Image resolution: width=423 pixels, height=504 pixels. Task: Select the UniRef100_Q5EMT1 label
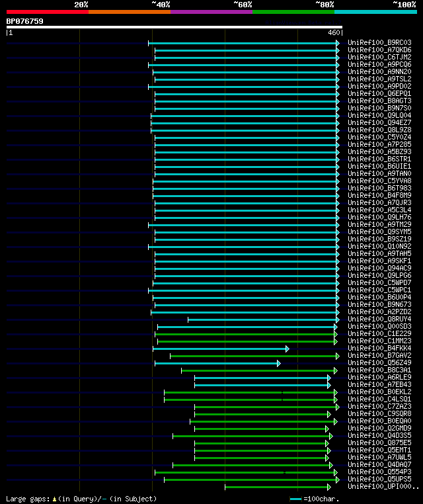(379, 450)
